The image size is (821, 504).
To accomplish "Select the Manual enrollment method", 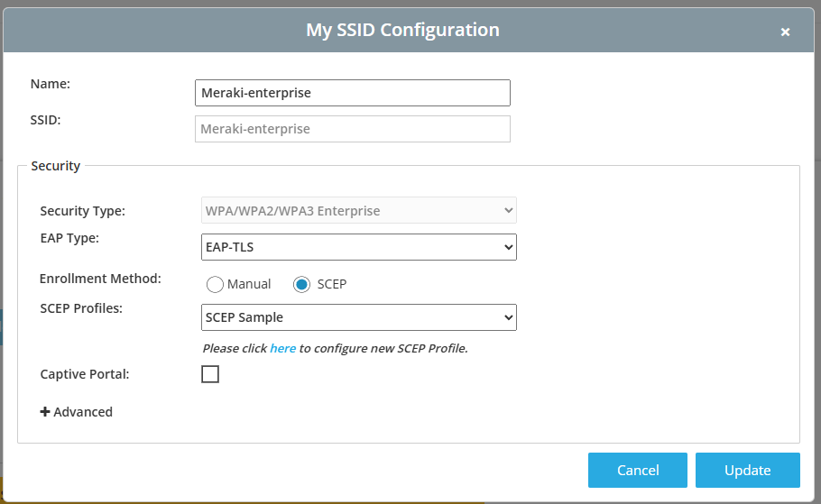I will pyautogui.click(x=215, y=284).
